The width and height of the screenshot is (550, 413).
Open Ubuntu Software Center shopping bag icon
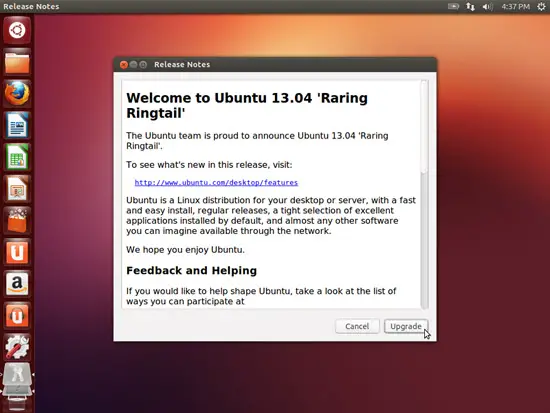17,220
